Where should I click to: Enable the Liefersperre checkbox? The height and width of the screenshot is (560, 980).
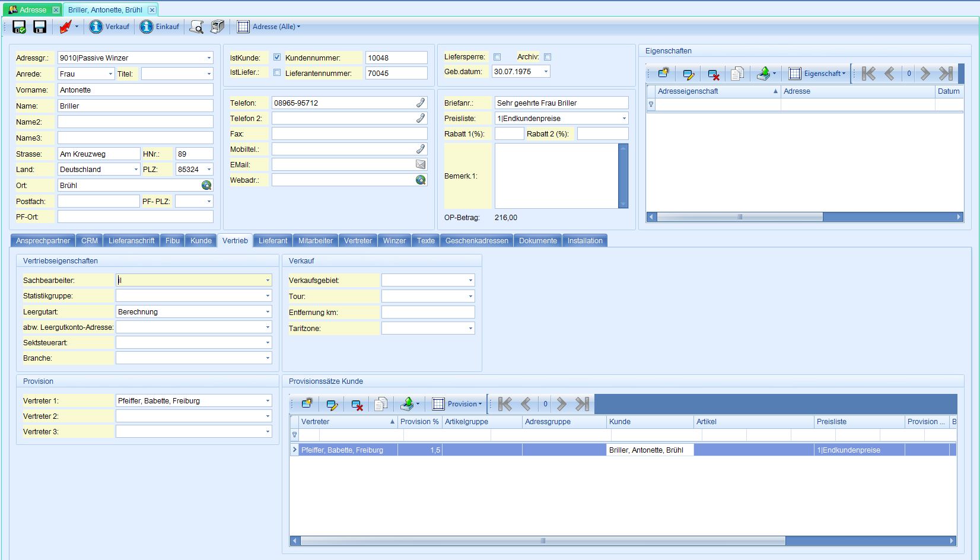pyautogui.click(x=497, y=57)
